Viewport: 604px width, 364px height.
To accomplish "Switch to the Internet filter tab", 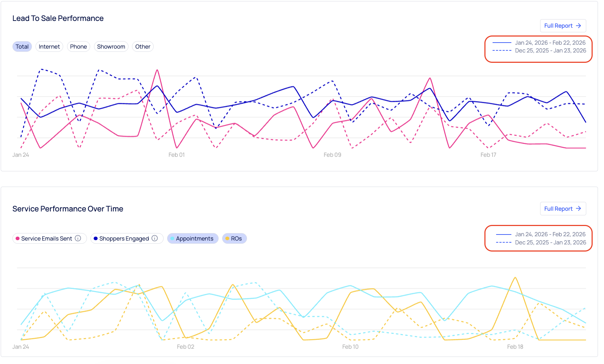I will [49, 46].
